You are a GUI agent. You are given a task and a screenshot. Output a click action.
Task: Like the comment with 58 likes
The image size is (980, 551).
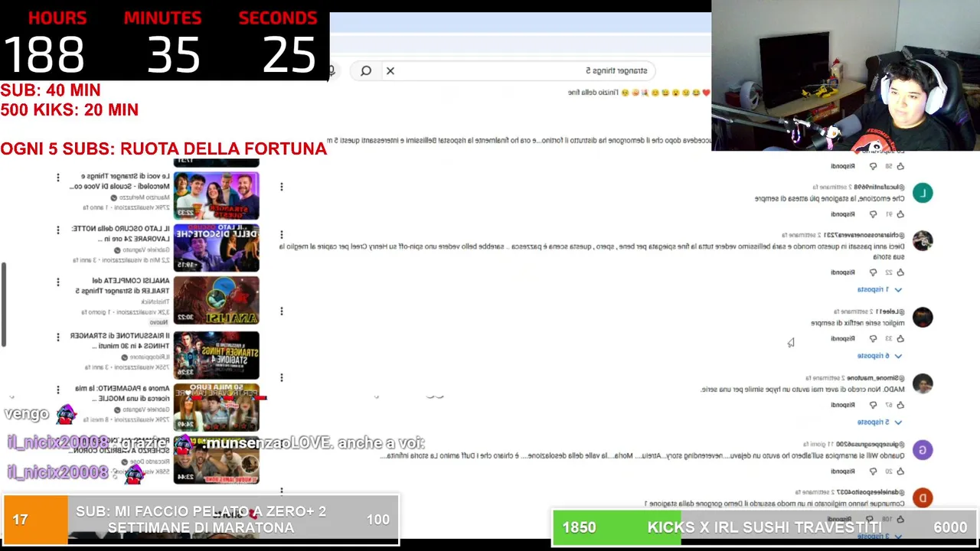pyautogui.click(x=901, y=166)
